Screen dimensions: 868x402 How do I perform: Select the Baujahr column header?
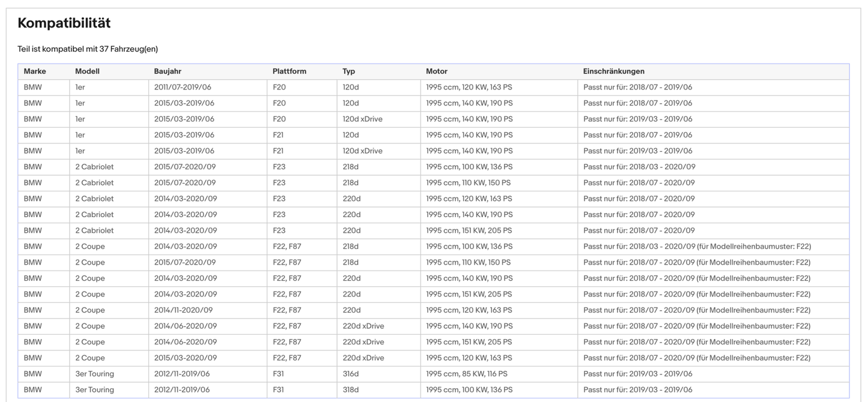pos(168,71)
